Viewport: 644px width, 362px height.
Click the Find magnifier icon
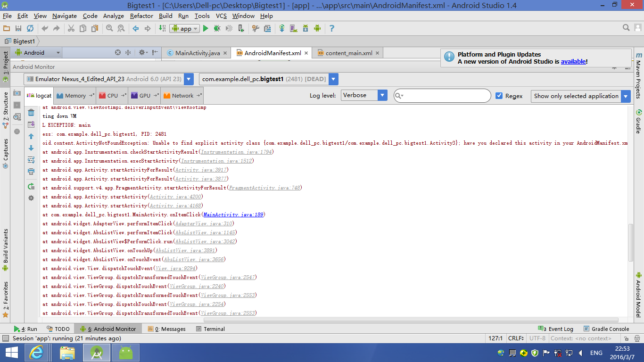point(109,29)
